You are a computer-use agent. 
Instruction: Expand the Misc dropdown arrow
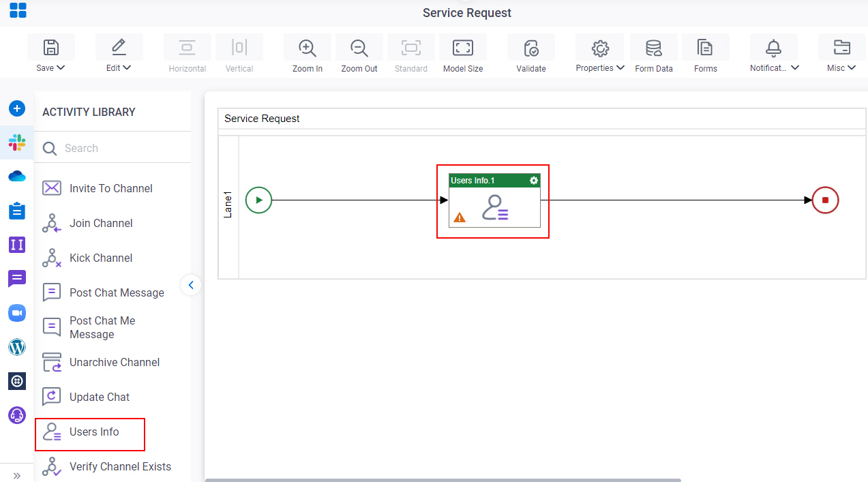pos(852,67)
